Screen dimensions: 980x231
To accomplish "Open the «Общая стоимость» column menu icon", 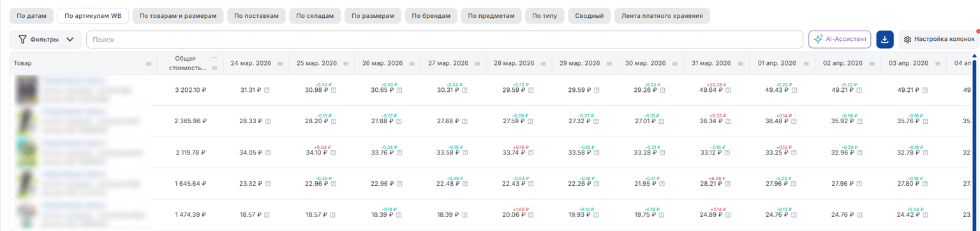I will point(214,68).
